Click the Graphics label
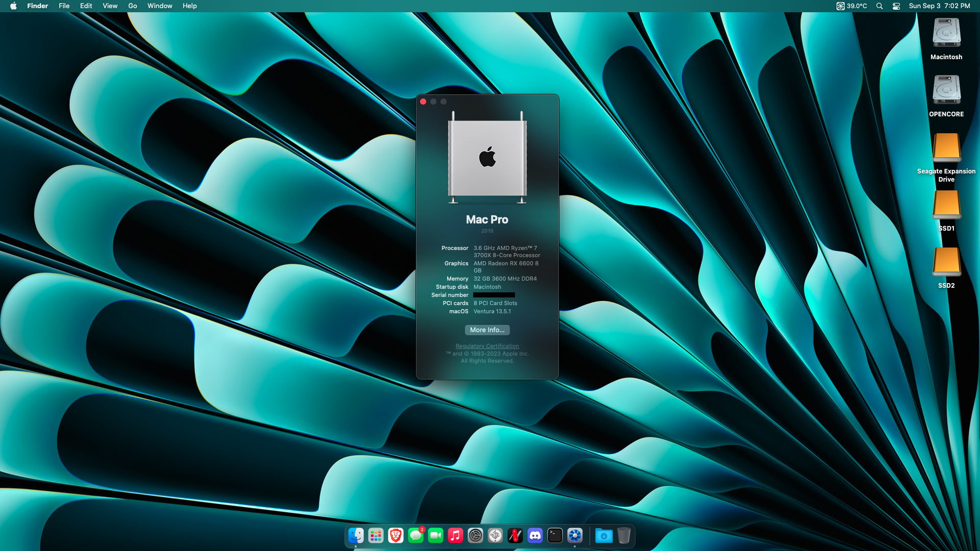This screenshot has width=980, height=551. pyautogui.click(x=456, y=263)
